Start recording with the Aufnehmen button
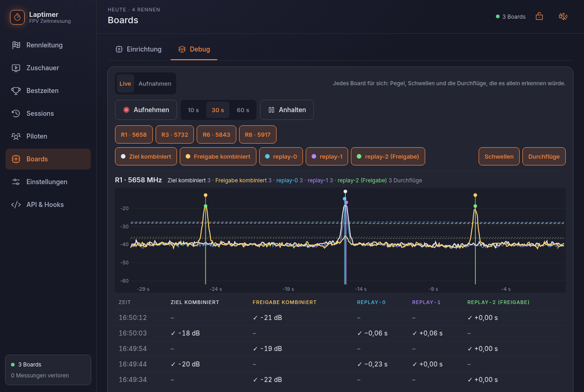This screenshot has width=584, height=392. pyautogui.click(x=146, y=110)
